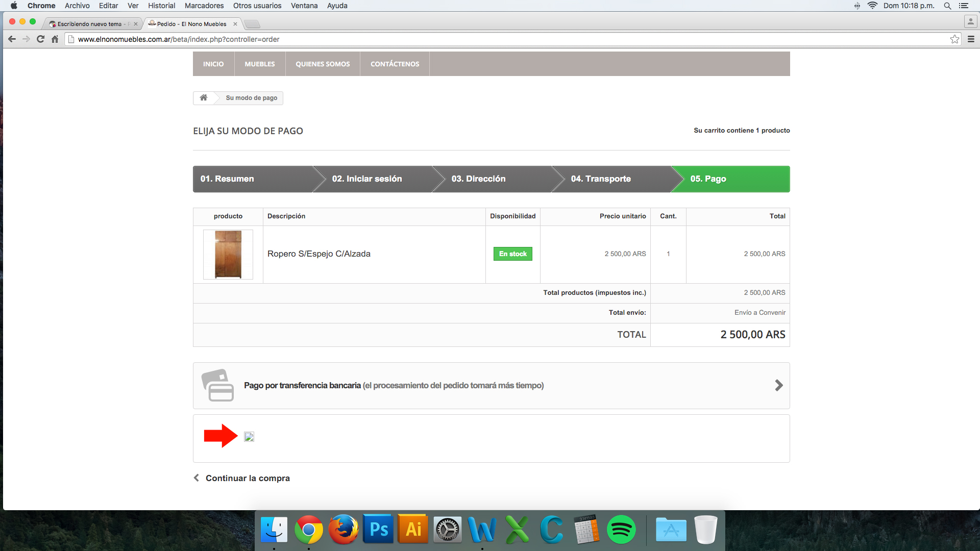Open the MUEBLES navigation menu item
Image resolution: width=980 pixels, height=551 pixels.
tap(259, 64)
